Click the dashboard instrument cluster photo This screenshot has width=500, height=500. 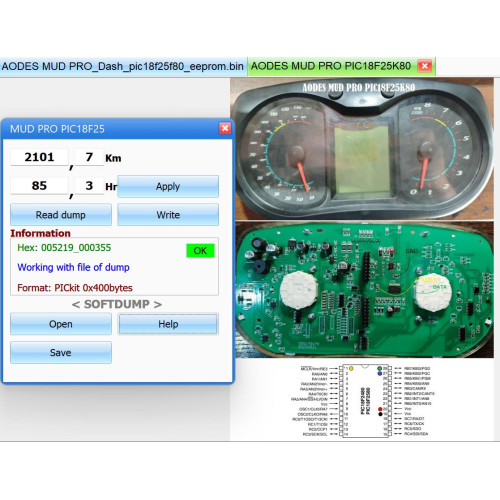pyautogui.click(x=362, y=149)
